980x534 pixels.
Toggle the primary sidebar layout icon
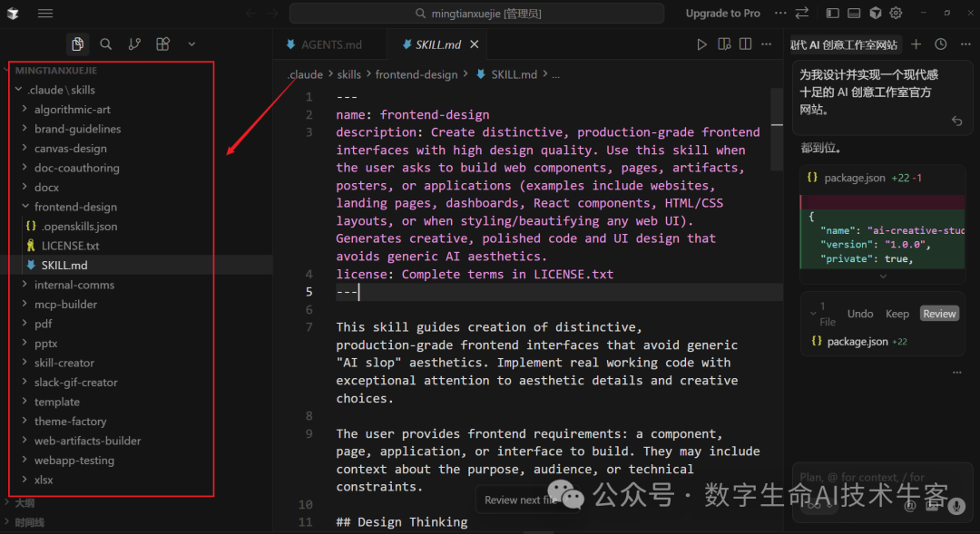coord(832,13)
